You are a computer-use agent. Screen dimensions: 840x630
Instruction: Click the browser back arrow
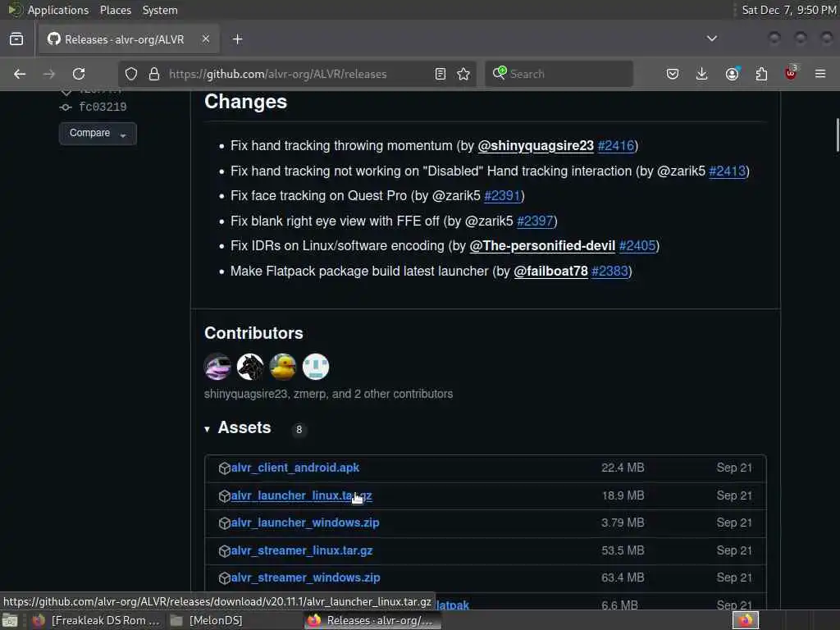coord(20,74)
